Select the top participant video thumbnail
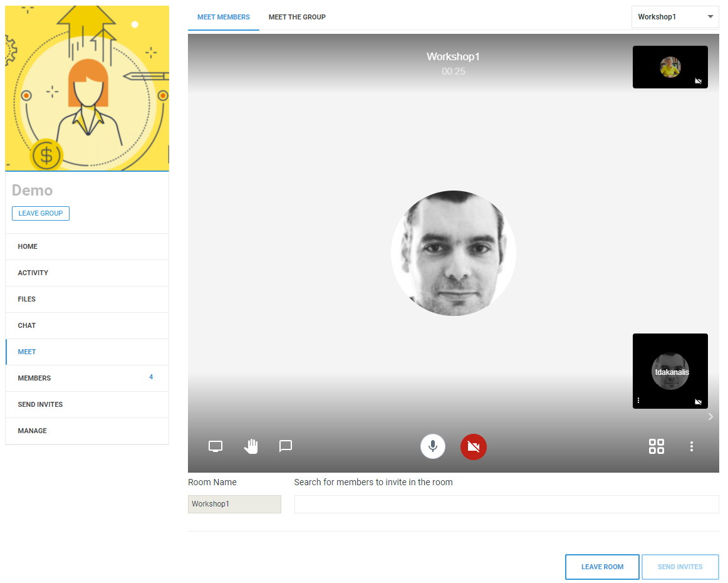 tap(670, 67)
